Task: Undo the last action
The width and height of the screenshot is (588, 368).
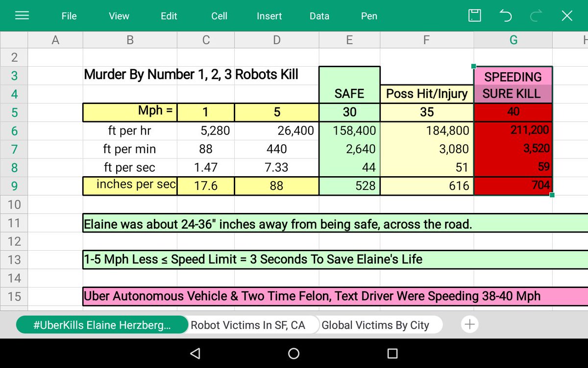Action: 505,16
